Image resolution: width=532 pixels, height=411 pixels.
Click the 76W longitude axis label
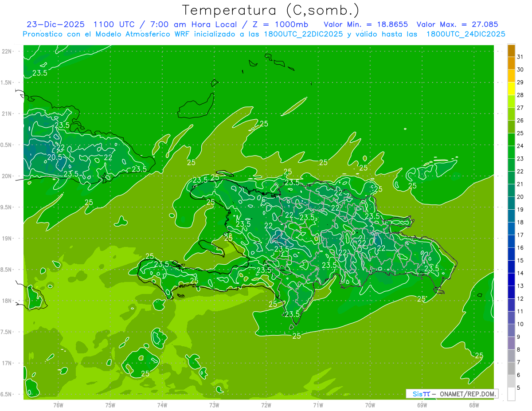tap(58, 405)
